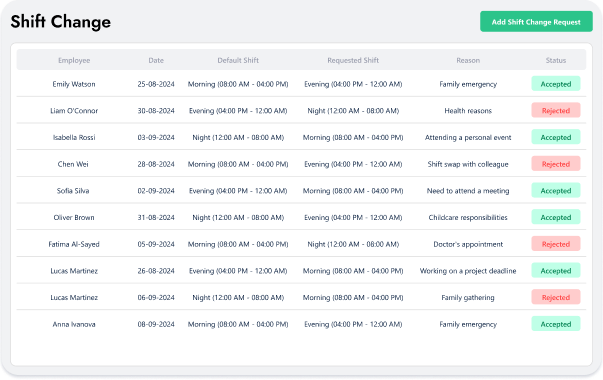
Task: Click date 05-09-2024
Action: coord(156,244)
